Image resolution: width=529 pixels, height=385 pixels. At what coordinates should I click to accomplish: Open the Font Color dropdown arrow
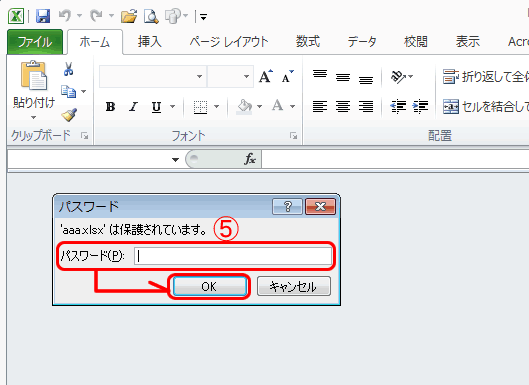point(293,107)
